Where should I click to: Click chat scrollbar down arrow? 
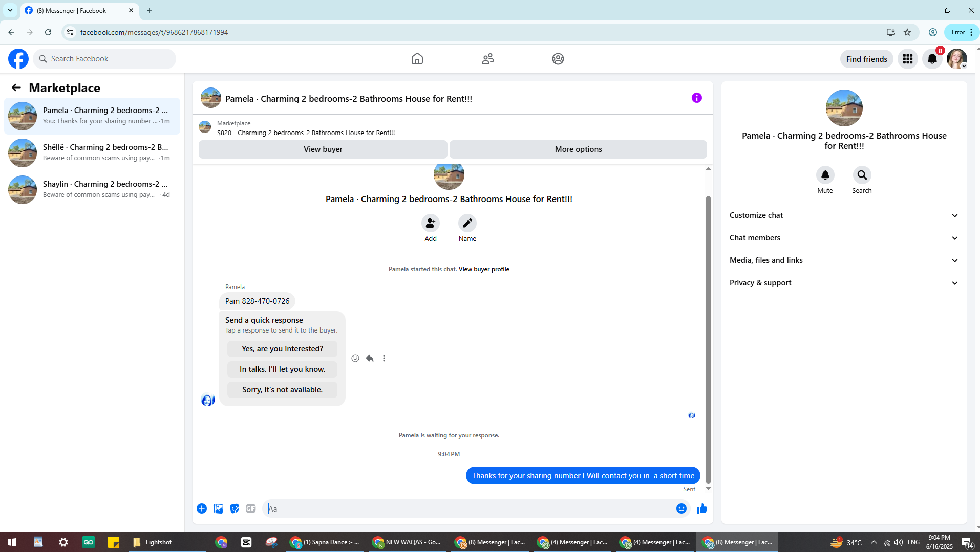point(708,489)
